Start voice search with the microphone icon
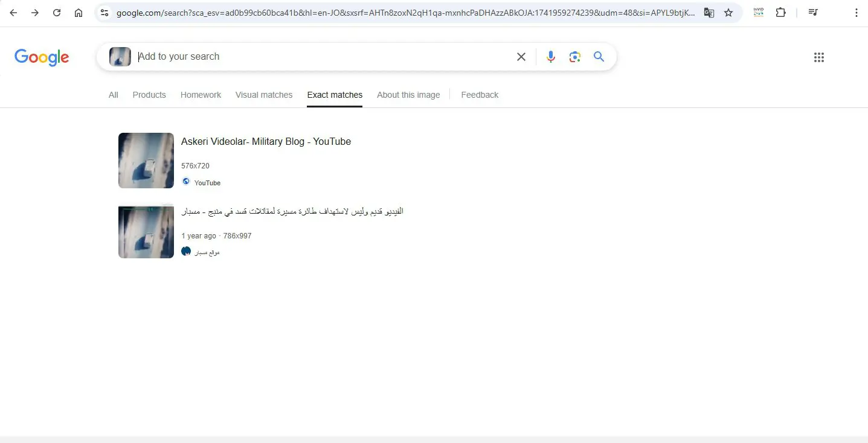This screenshot has width=868, height=443. click(550, 57)
